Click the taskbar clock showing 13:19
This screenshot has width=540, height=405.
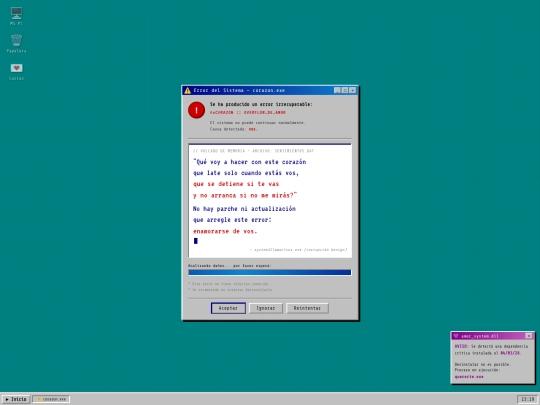527,399
